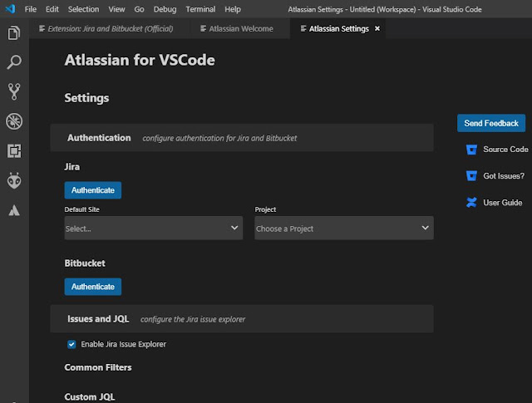Open the Go menu
Screen dimensions: 532x403
(x=139, y=9)
